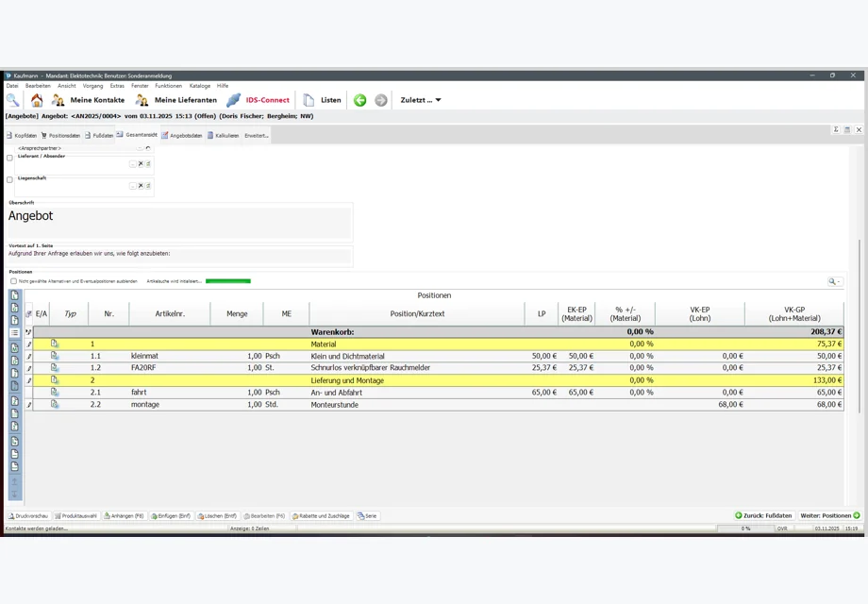Proceed with Weiter: Positionen

pos(830,515)
